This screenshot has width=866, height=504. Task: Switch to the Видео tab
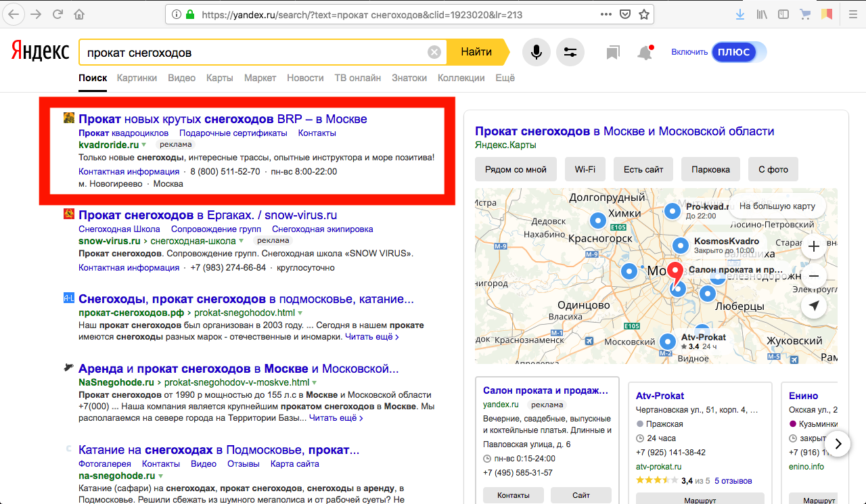point(181,78)
